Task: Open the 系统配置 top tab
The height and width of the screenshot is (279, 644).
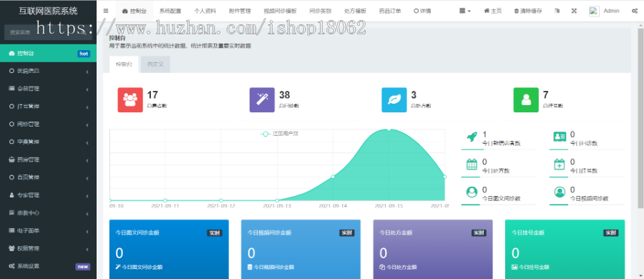Action: coord(170,11)
